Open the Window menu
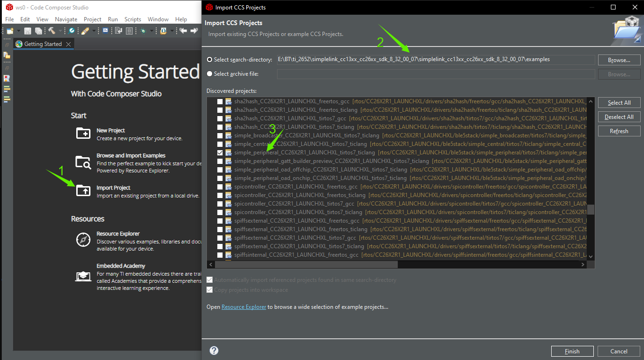Image resolution: width=644 pixels, height=360 pixels. [x=158, y=19]
